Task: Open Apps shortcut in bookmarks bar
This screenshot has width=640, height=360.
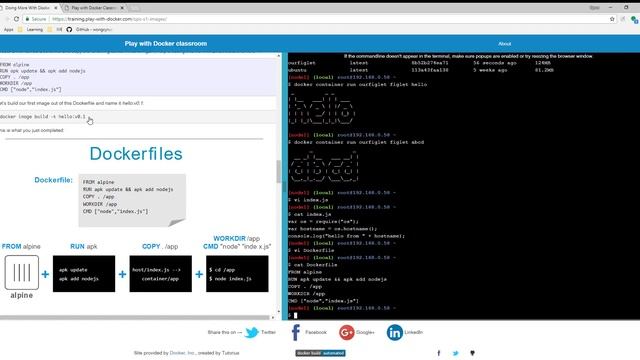Action: click(9, 29)
